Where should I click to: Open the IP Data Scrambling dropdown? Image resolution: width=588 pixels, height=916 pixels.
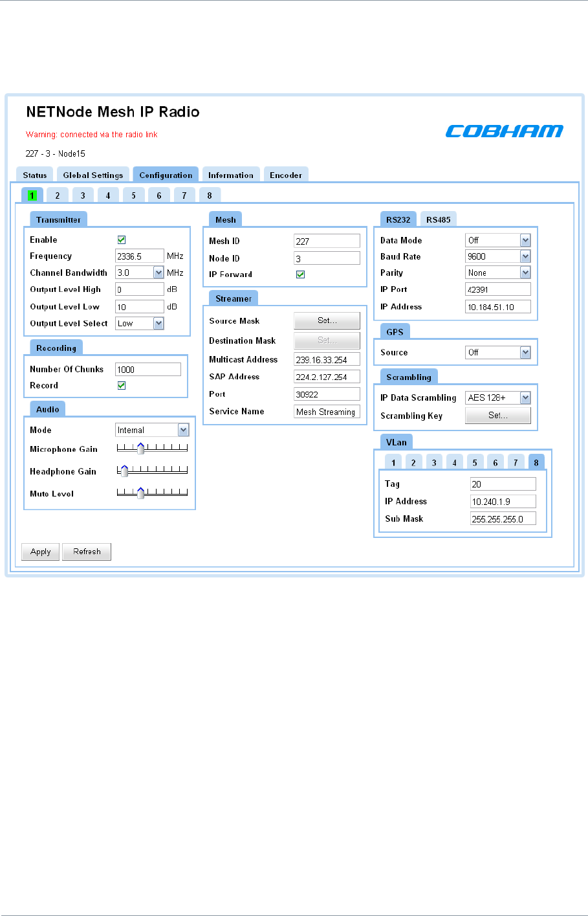(x=498, y=398)
